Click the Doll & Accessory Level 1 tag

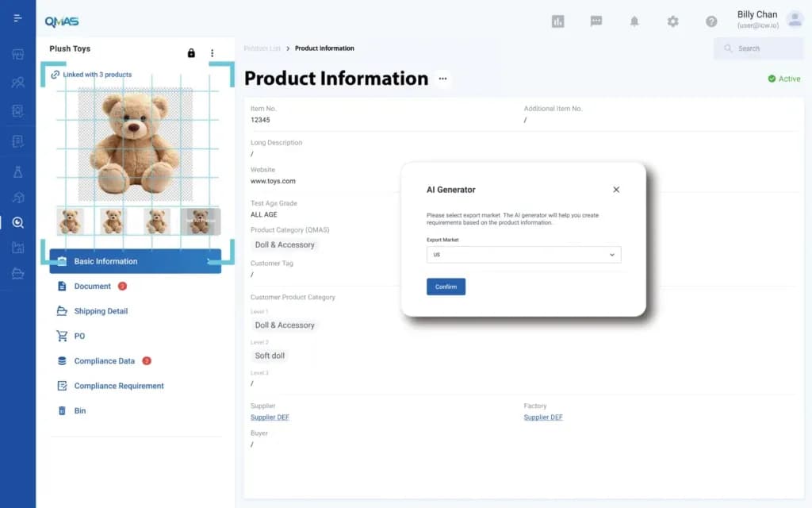click(285, 325)
